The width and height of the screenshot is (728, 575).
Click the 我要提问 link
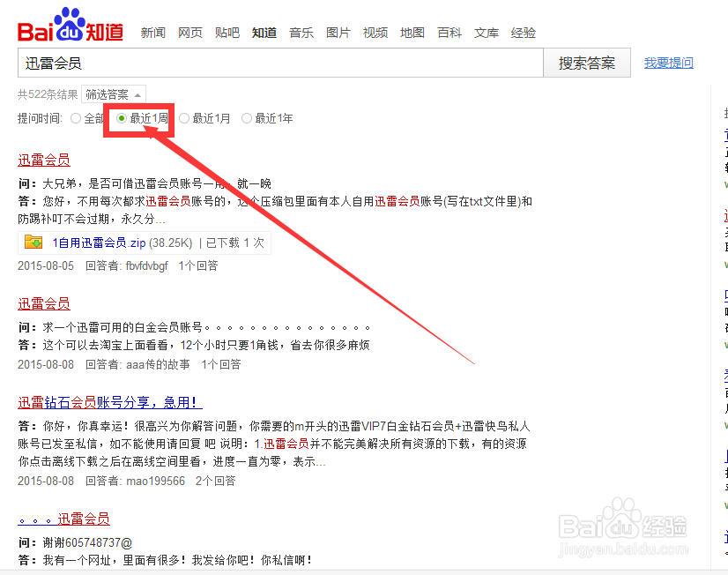pyautogui.click(x=669, y=63)
